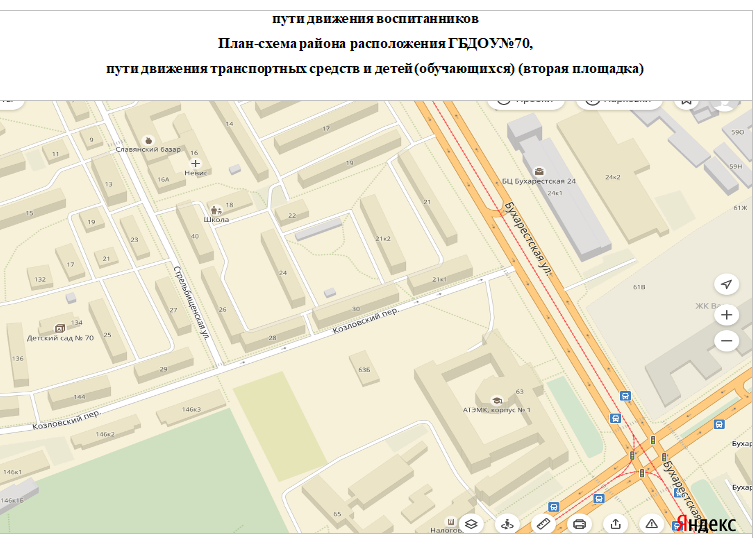Print the map using the printer icon
The height and width of the screenshot is (538, 753).
point(579,524)
